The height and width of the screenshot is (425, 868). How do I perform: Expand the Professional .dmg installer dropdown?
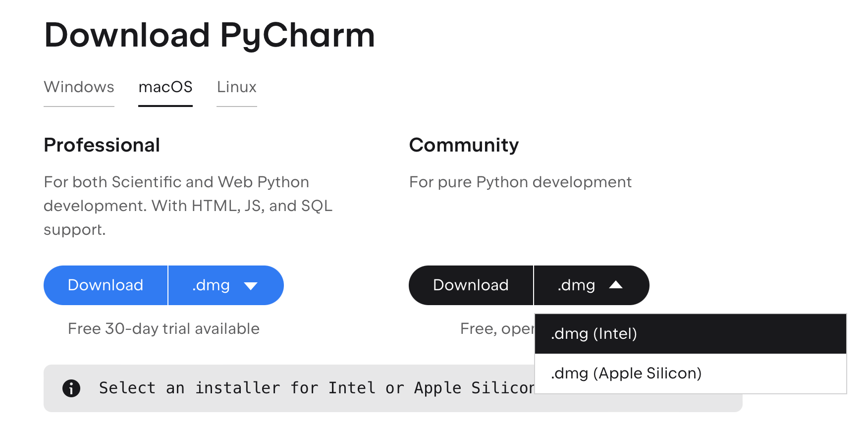(x=226, y=285)
